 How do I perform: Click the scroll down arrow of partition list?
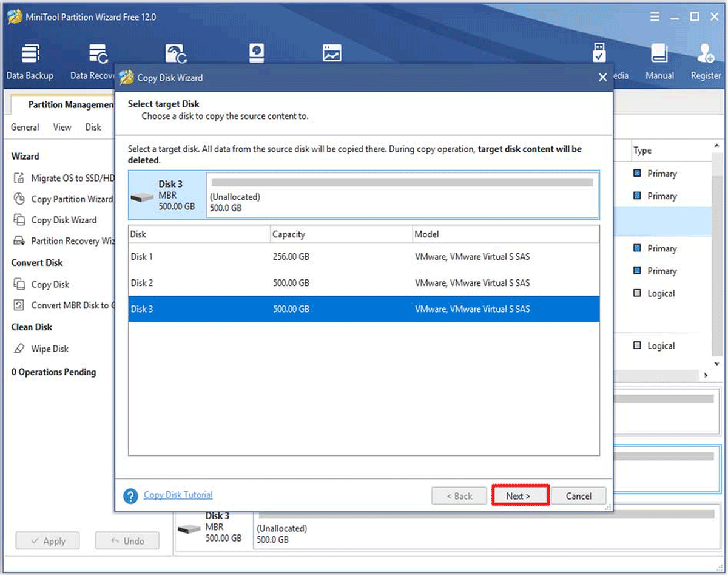716,363
